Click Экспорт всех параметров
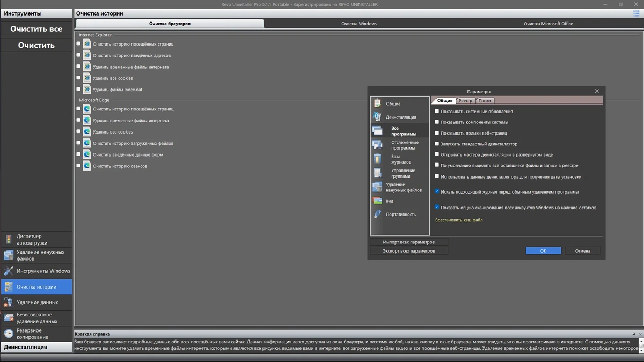The width and height of the screenshot is (644, 362). 409,251
